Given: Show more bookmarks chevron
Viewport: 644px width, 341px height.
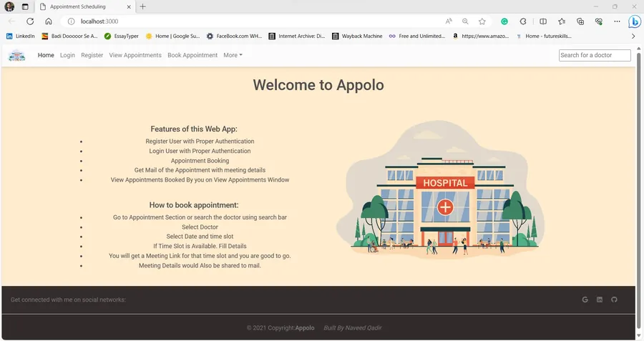Looking at the screenshot, I should [x=633, y=36].
